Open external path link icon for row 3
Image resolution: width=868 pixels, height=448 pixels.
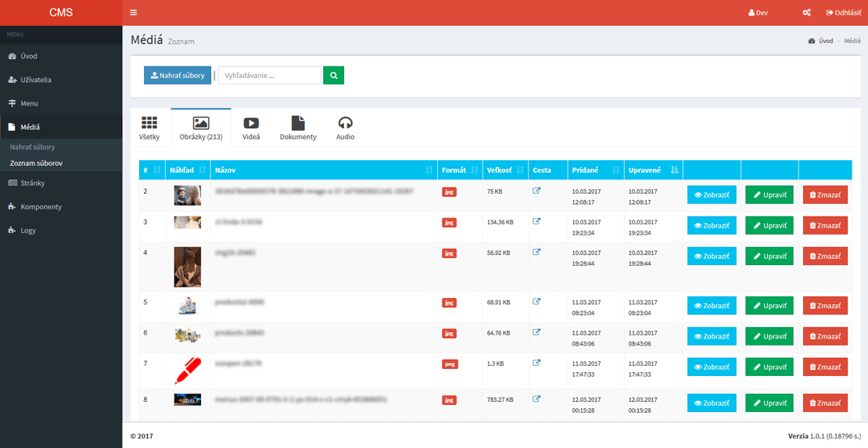point(536,221)
